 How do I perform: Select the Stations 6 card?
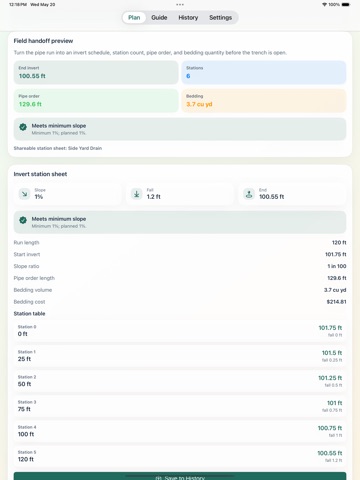(x=264, y=72)
